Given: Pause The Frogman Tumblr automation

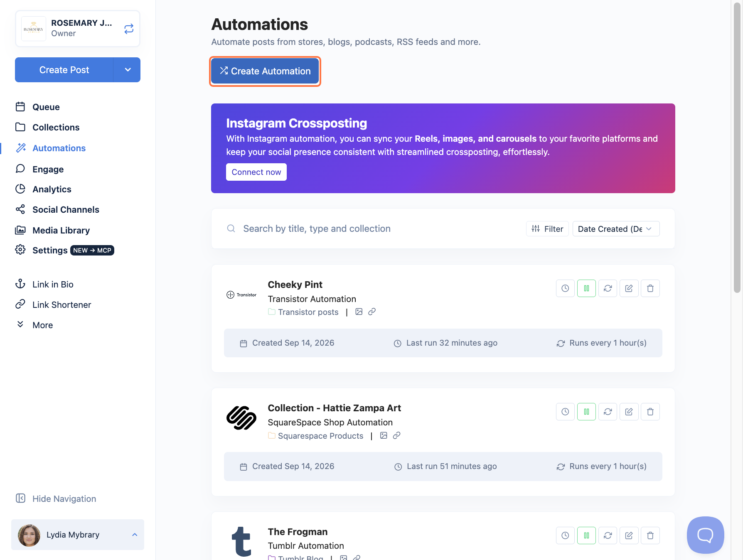Looking at the screenshot, I should coord(586,535).
